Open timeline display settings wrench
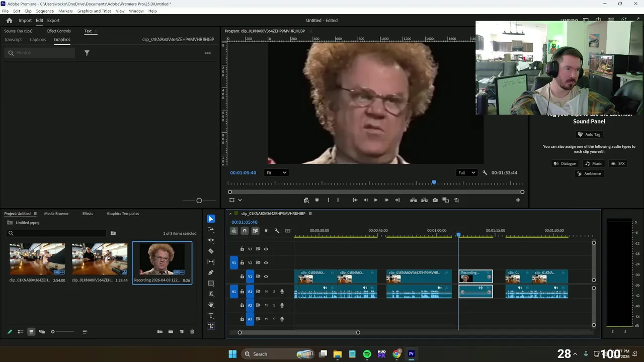 click(277, 231)
